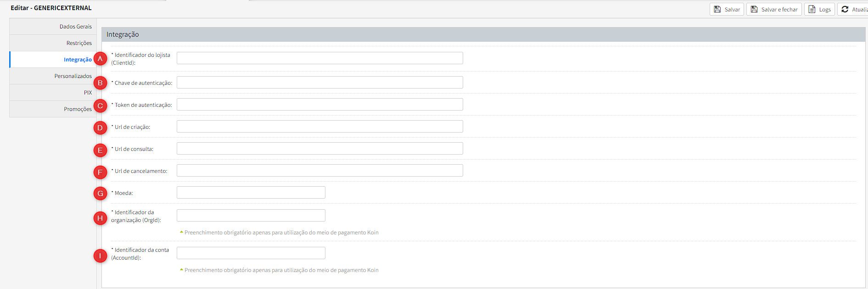Screen dimensions: 868x289
Task: Switch to the Restrições tab
Action: tap(79, 43)
